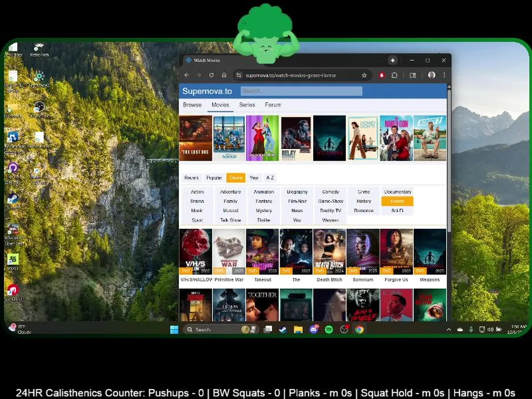Switch to the Series tab
532x399 pixels.
[x=247, y=105]
